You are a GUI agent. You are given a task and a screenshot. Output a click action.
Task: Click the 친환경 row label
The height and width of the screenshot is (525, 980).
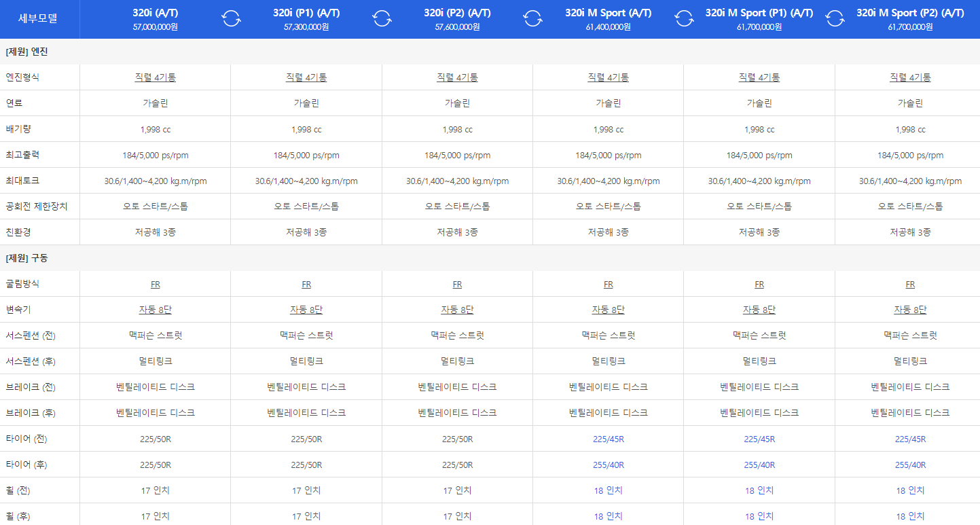pyautogui.click(x=18, y=232)
